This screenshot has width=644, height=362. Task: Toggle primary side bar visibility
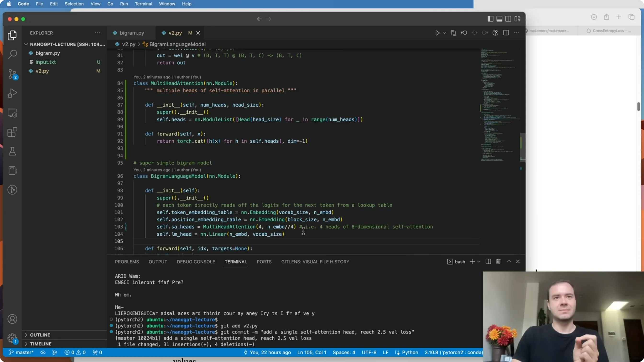tap(490, 19)
